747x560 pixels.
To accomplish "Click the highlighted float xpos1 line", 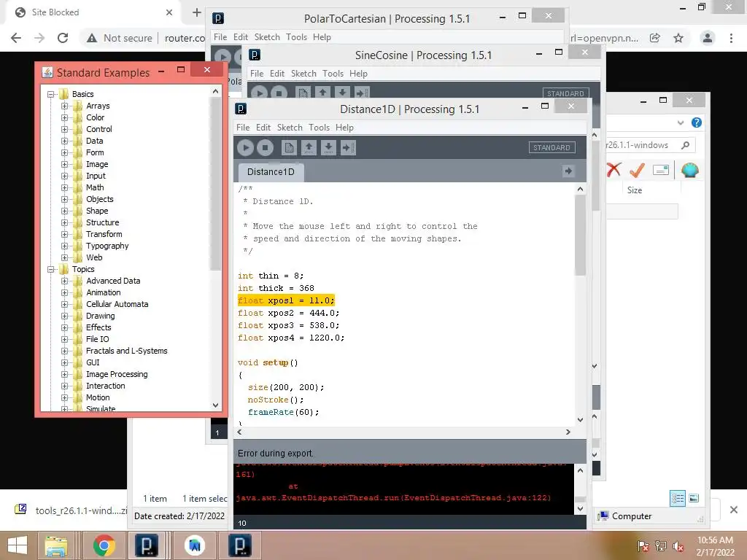I will click(x=286, y=300).
